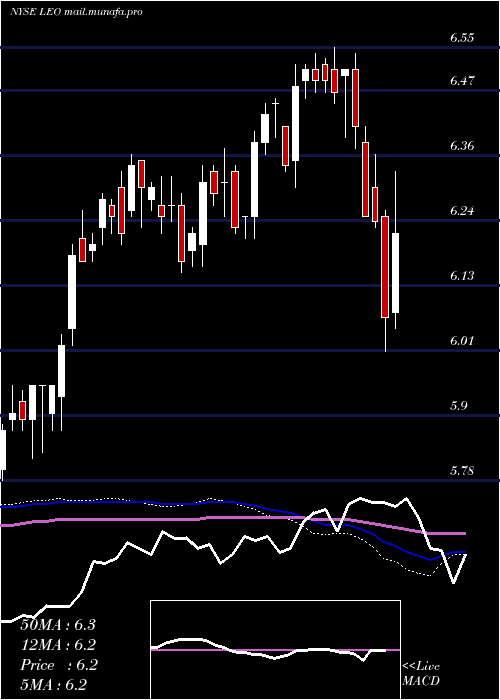Click the 'Price : 6.2' readout
Viewport: 500px width, 700px height.
pos(58,665)
